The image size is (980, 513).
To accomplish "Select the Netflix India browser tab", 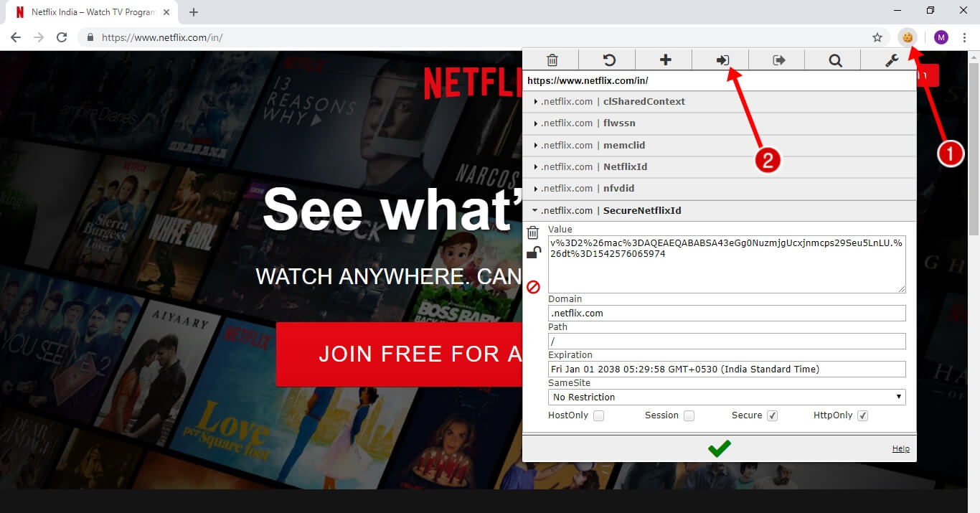I will [92, 12].
